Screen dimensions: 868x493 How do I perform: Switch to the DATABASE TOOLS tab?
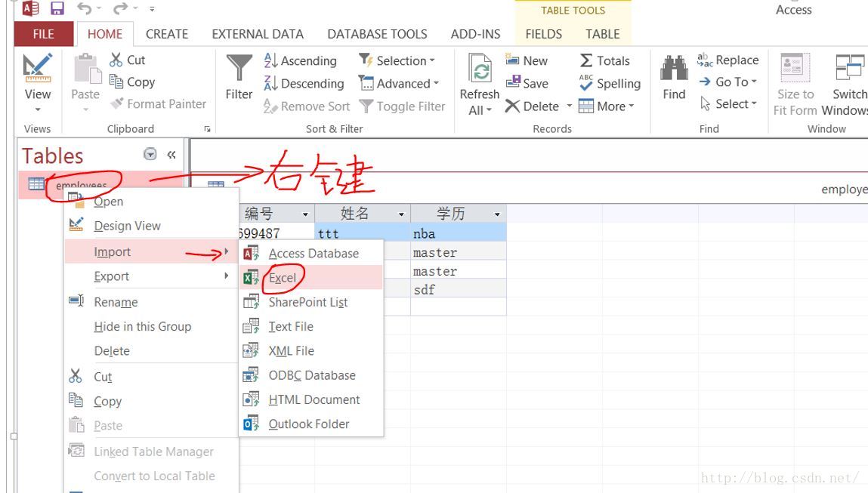[377, 34]
